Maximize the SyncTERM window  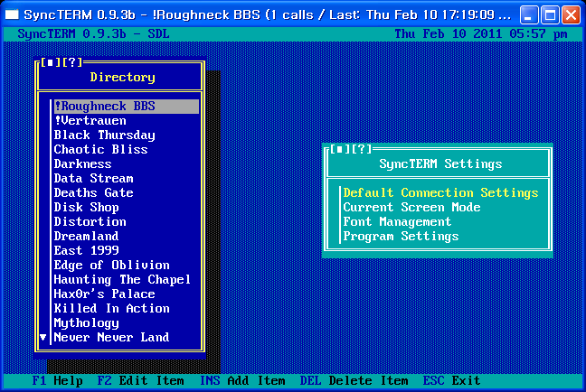pos(550,15)
